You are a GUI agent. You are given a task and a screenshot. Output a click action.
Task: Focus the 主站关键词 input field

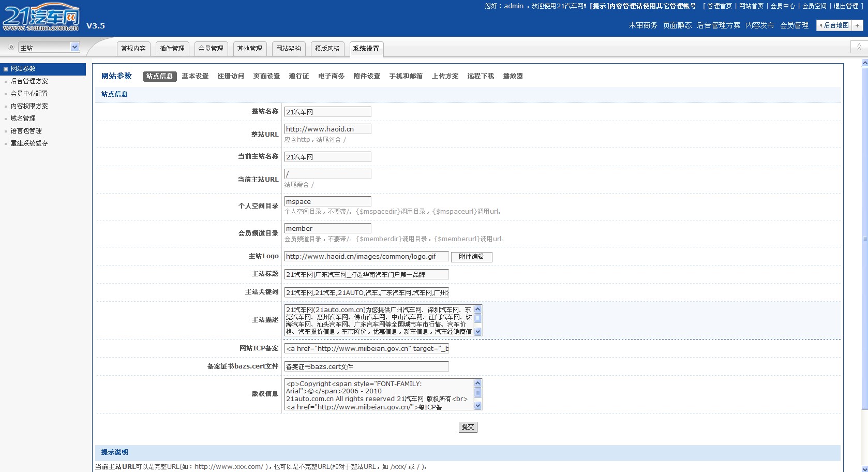(366, 292)
